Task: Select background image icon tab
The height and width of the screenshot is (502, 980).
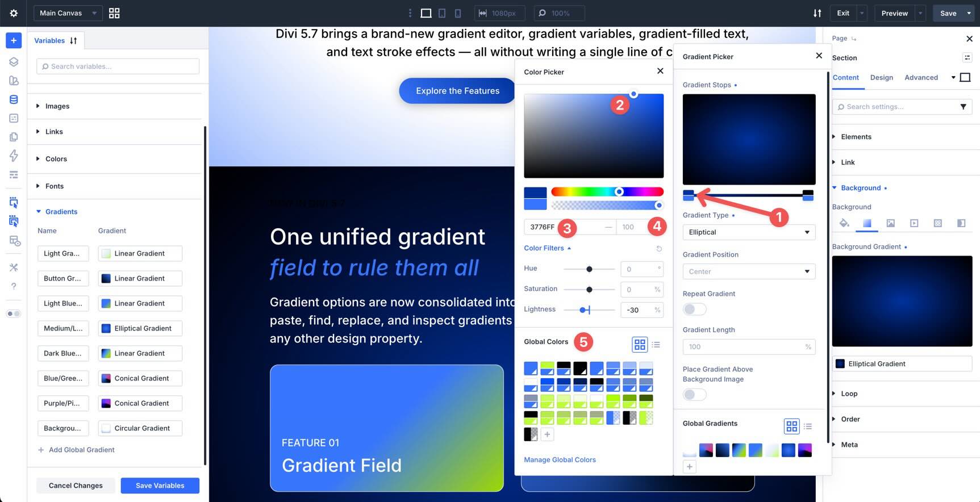Action: pyautogui.click(x=891, y=223)
